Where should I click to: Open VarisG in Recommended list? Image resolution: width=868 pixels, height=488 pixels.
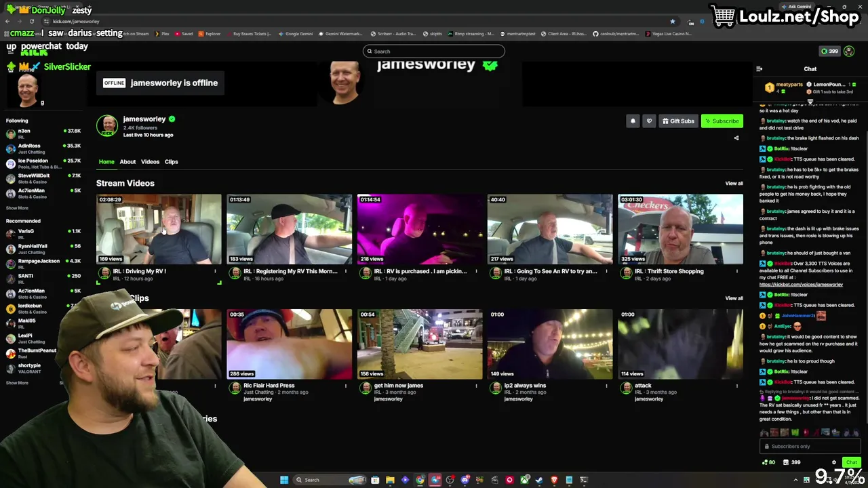point(43,234)
